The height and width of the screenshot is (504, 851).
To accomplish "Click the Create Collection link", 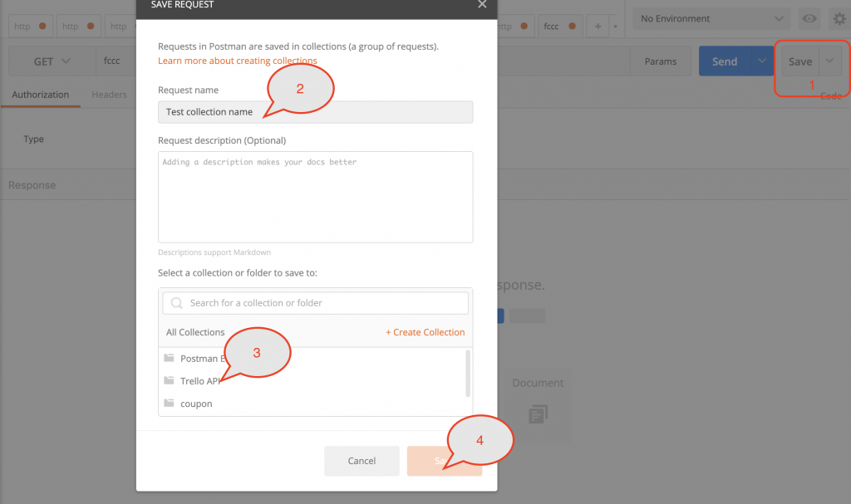I will tap(425, 332).
